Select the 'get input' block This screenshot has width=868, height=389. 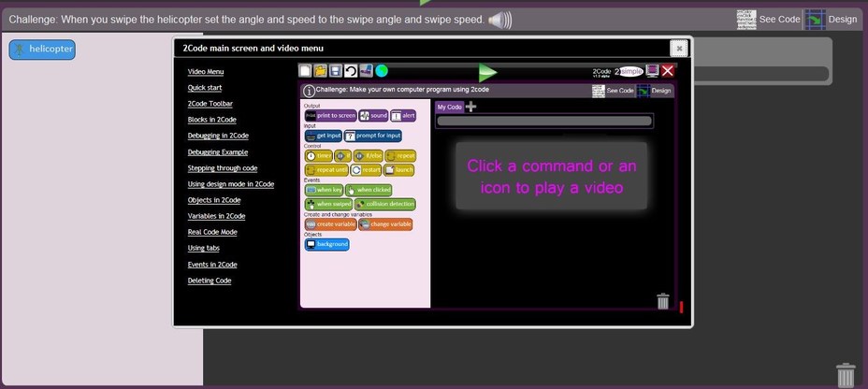click(324, 136)
